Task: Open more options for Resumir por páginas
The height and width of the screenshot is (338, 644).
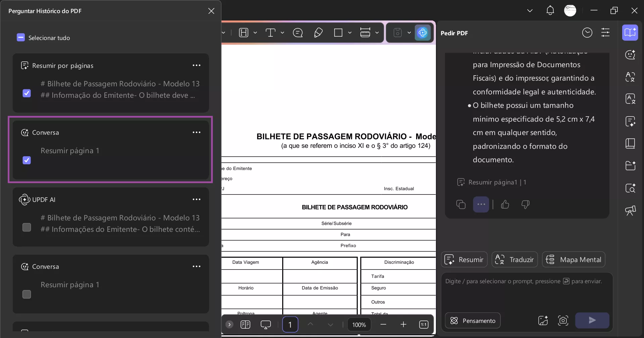Action: tap(197, 65)
